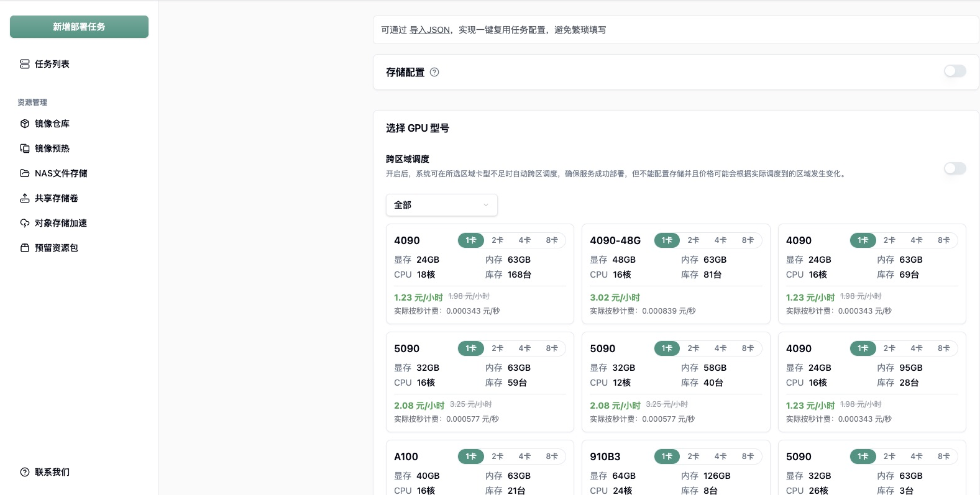Choose 4卡 on the 4090 card with 69台 stock
Screen dimensions: 980x495
pos(917,240)
